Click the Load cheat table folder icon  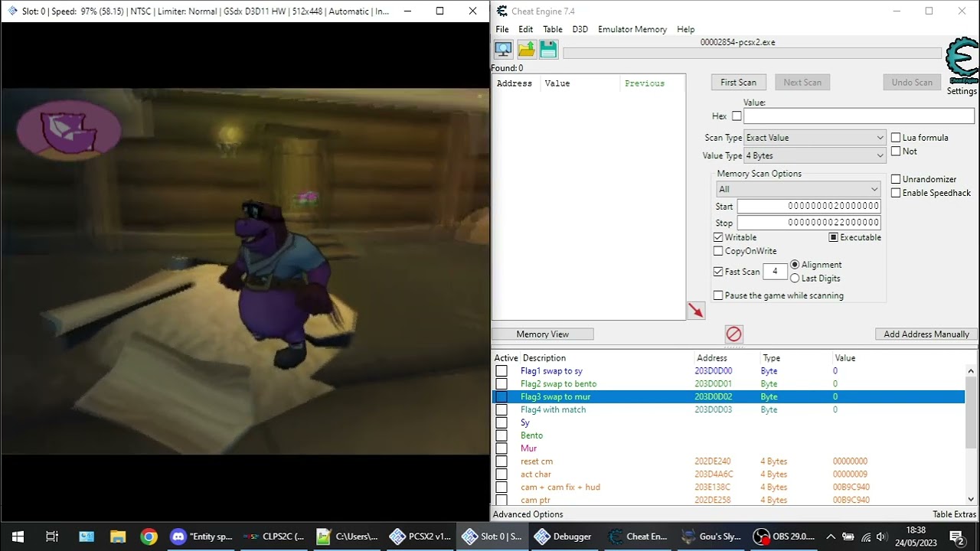(x=526, y=50)
